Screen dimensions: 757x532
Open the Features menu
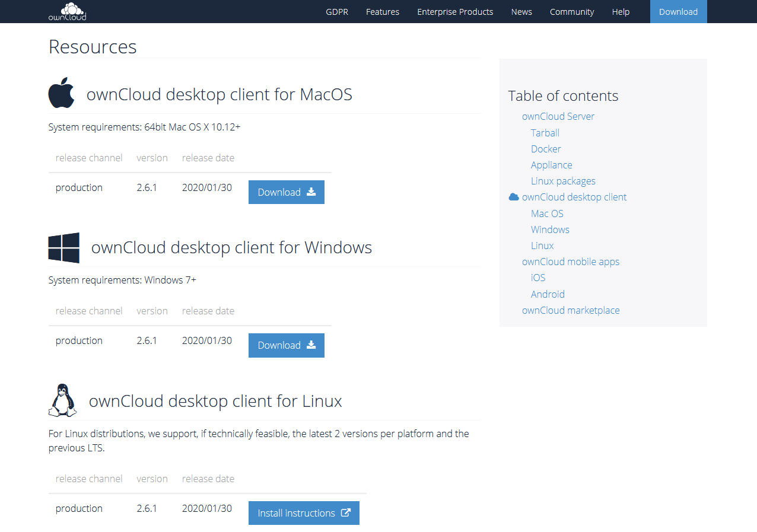pos(382,12)
